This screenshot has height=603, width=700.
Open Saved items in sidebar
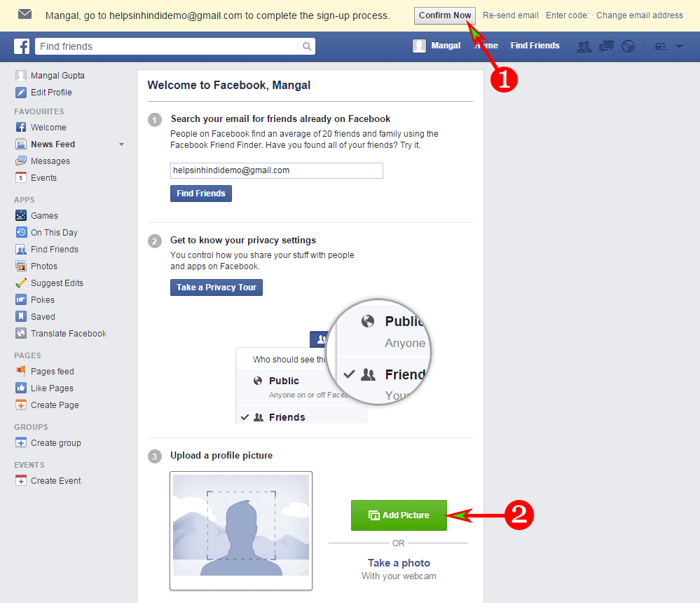click(x=35, y=317)
